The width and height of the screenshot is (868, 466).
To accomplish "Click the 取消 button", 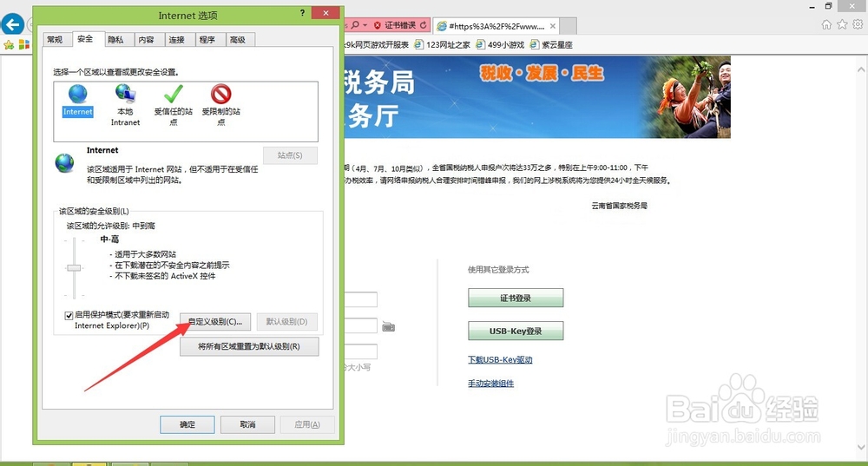I will [247, 424].
